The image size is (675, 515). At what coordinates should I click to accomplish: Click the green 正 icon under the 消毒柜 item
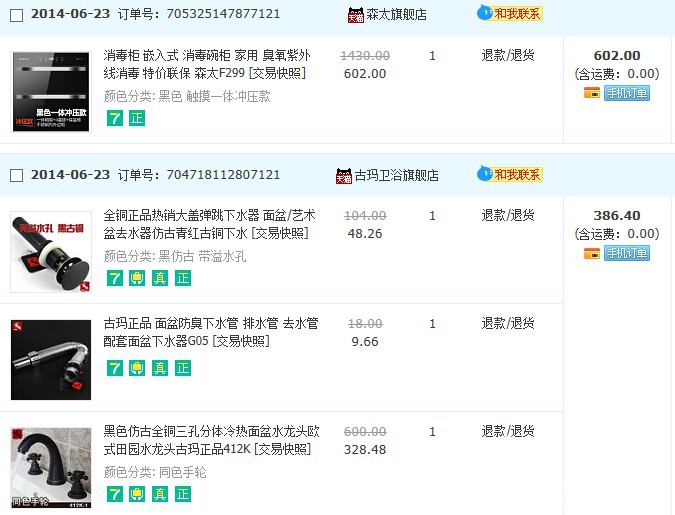(x=137, y=118)
